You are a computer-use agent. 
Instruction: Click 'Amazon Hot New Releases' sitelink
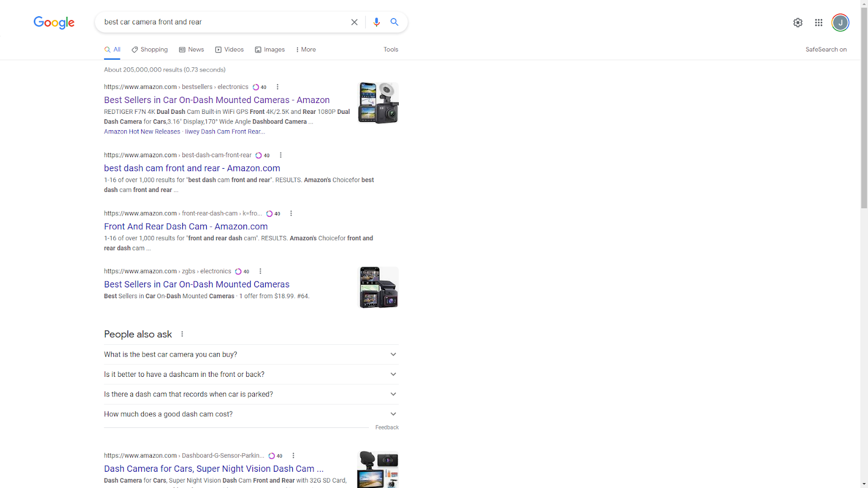click(x=142, y=132)
